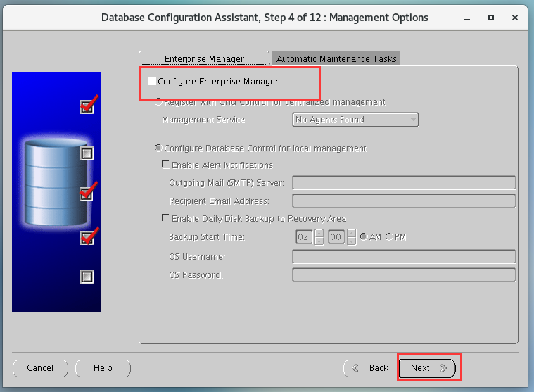
Task: Check the Configure Enterprise Manager checkbox
Action: click(151, 81)
